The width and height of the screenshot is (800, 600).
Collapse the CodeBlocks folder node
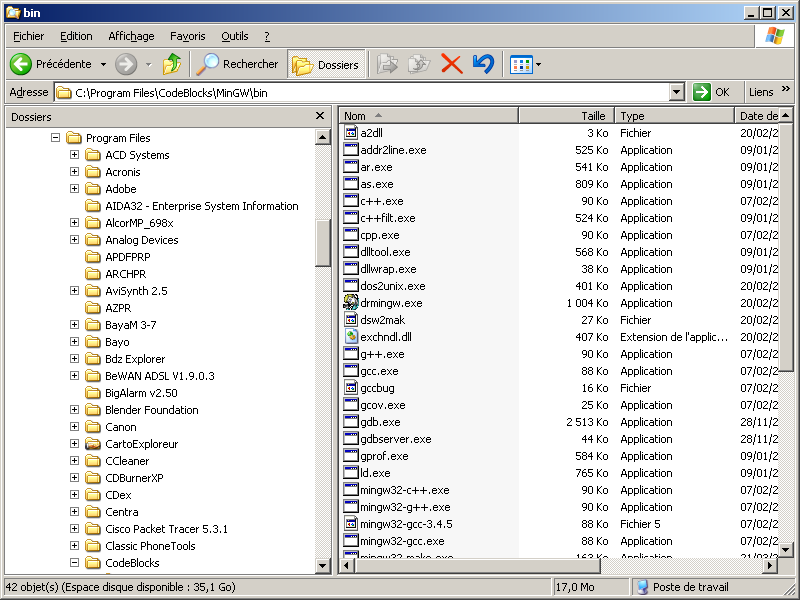pyautogui.click(x=74, y=562)
